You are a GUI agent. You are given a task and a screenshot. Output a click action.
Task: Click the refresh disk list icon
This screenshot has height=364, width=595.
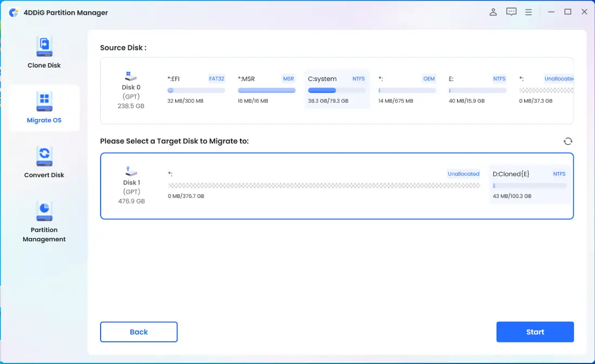[567, 141]
